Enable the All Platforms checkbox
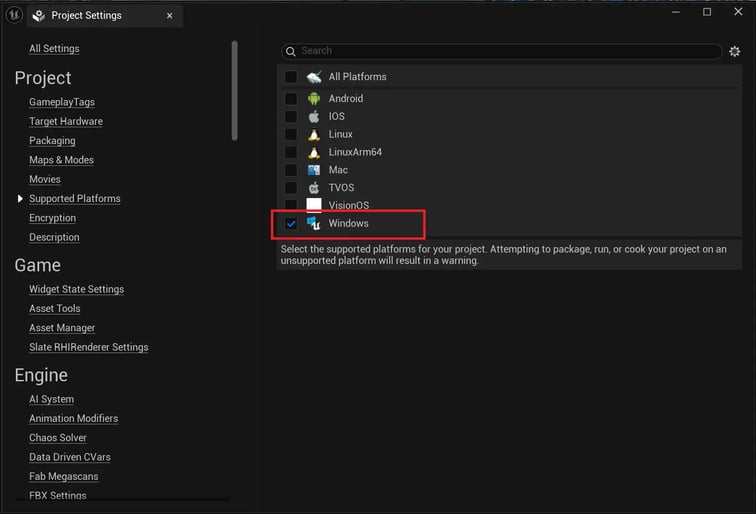This screenshot has height=514, width=756. [x=291, y=77]
